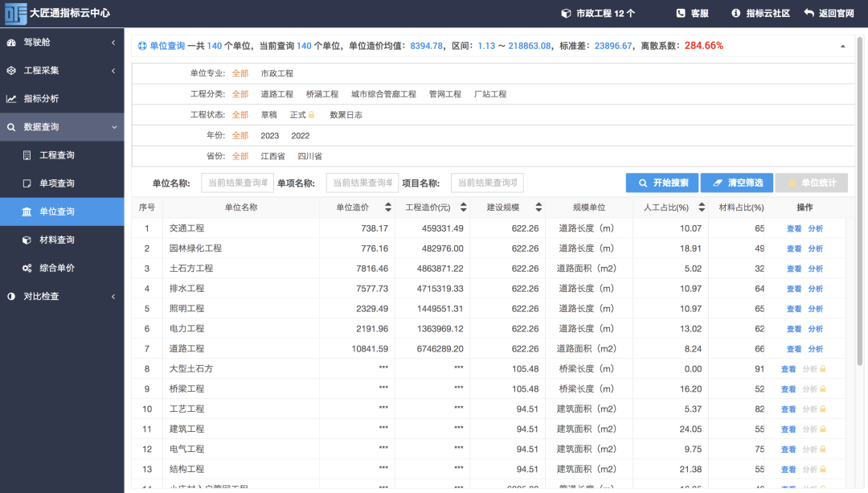Expand the 工程采集 menu chevron
The height and width of the screenshot is (493, 868).
(x=113, y=70)
